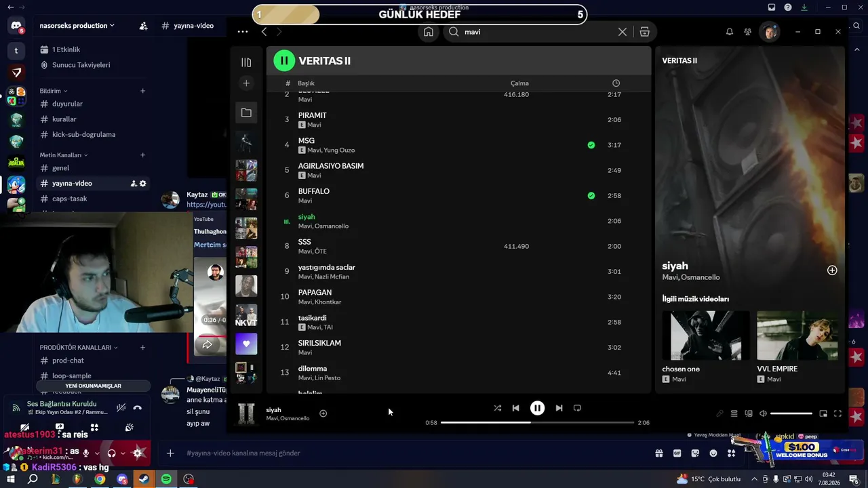
Task: Open Spotify friend activity icon
Action: [x=747, y=32]
